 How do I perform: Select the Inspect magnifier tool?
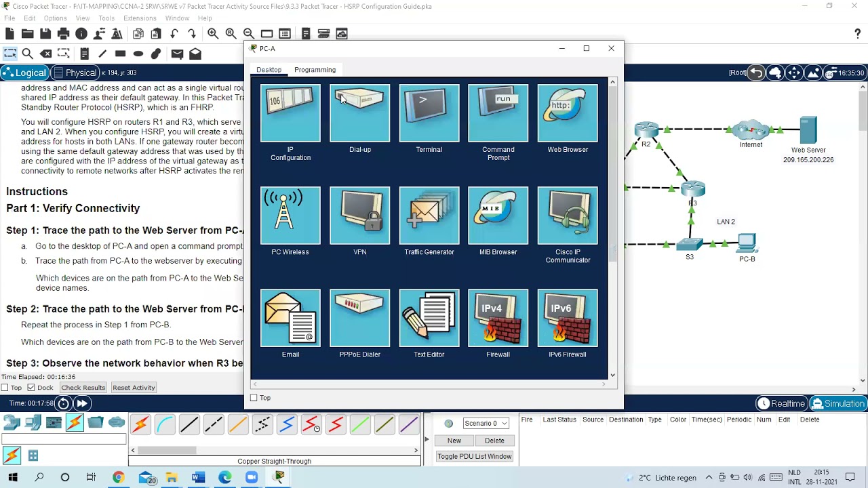[28, 54]
